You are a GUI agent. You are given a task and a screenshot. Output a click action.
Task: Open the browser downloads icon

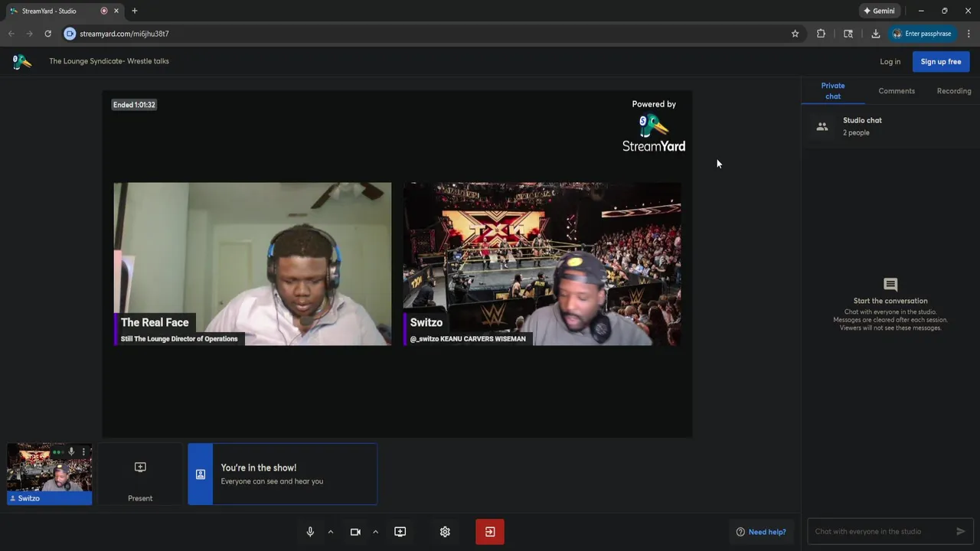(875, 34)
